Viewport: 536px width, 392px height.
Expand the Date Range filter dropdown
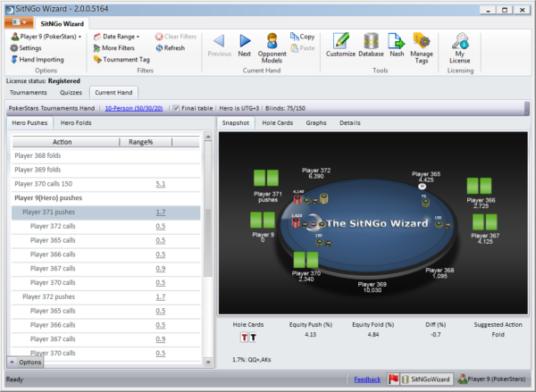pos(120,37)
